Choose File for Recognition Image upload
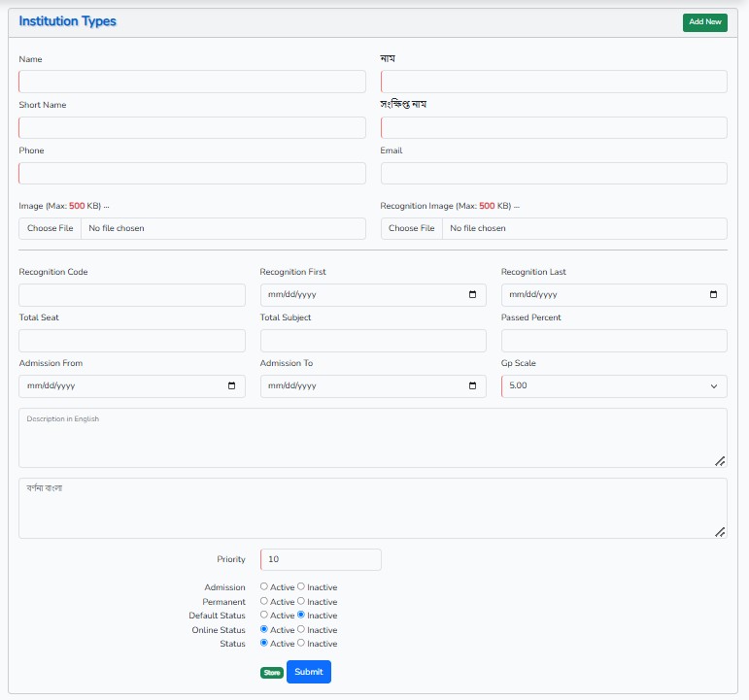Image resolution: width=749 pixels, height=700 pixels. 412,228
